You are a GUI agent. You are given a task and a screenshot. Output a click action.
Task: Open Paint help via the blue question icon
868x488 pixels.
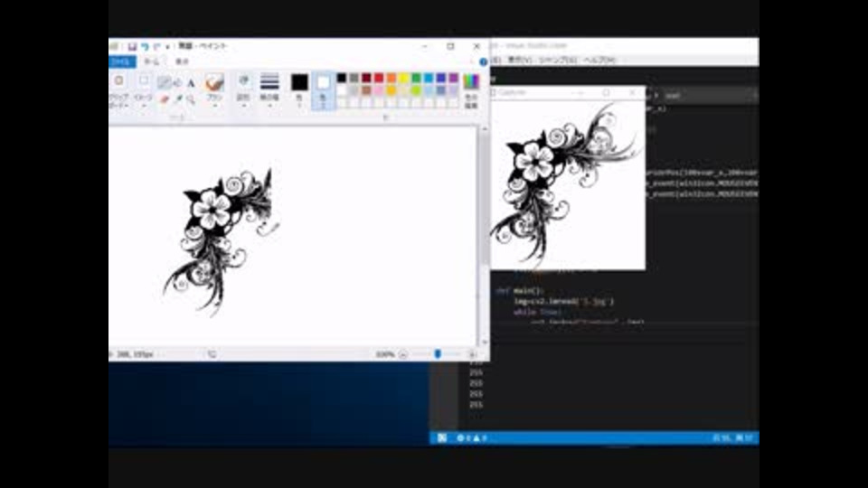tap(483, 61)
